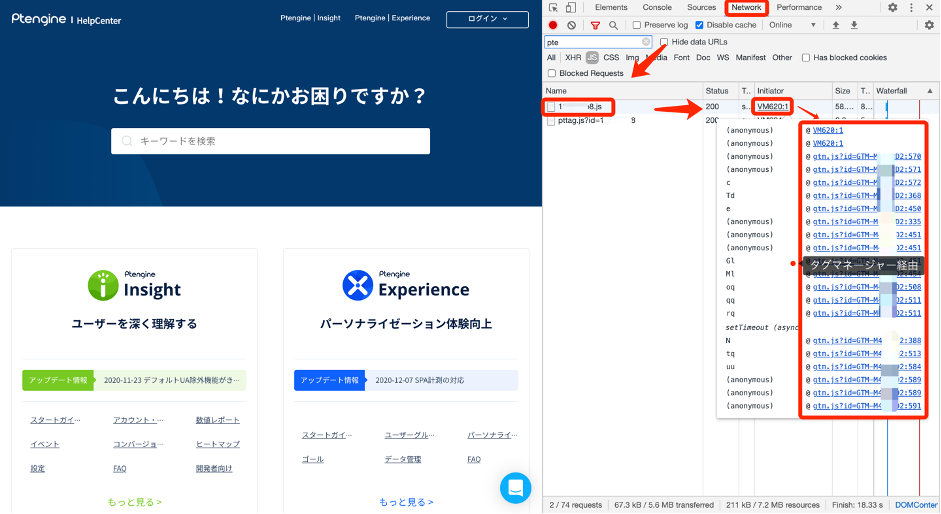Open the Ptengine | Insight header link

coord(310,18)
